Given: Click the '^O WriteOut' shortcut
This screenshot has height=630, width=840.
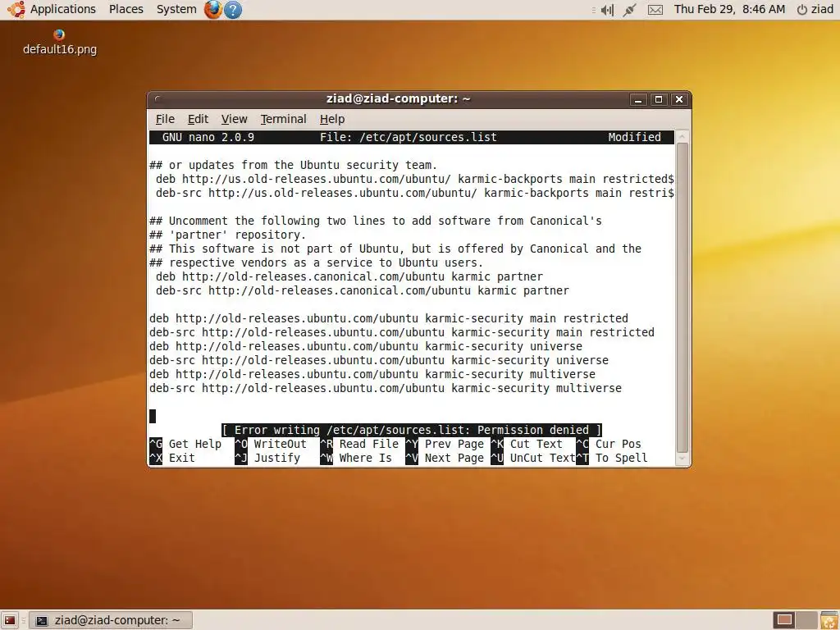Looking at the screenshot, I should pos(271,444).
